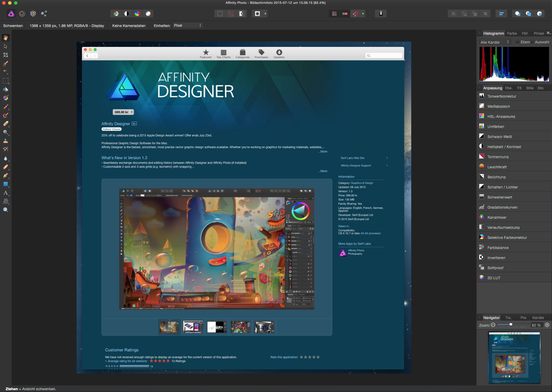Viewport: 552px width, 392px height.
Task: Open the Assistant options icon
Action: [381, 14]
